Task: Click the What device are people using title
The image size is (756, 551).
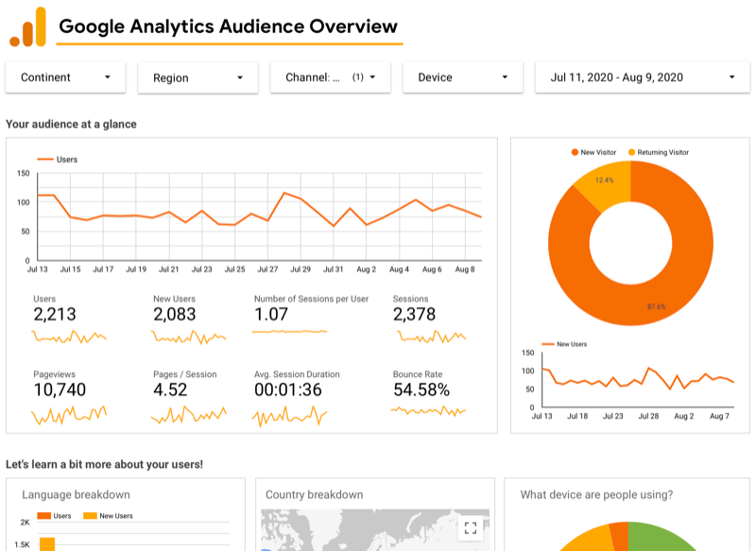Action: click(x=596, y=494)
